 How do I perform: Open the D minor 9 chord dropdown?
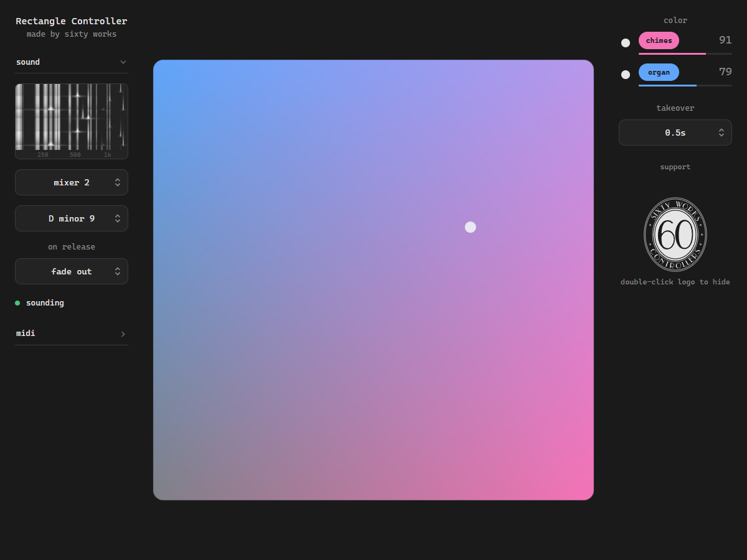click(72, 218)
